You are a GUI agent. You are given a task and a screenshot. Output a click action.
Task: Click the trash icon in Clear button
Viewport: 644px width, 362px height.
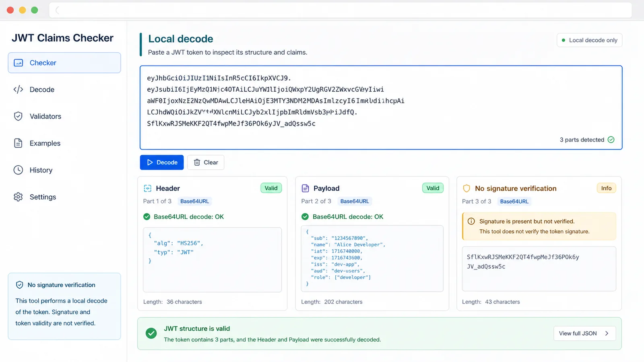coord(197,162)
